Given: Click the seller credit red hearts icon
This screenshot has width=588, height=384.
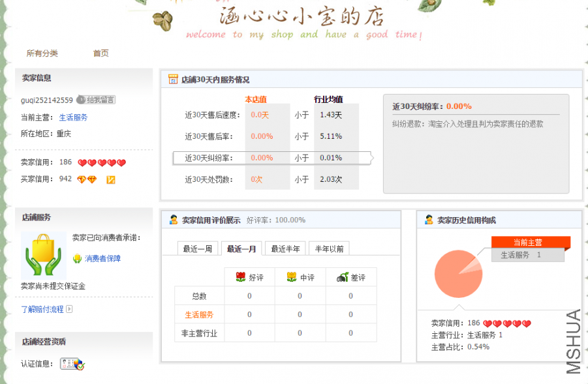Looking at the screenshot, I should pos(102,162).
